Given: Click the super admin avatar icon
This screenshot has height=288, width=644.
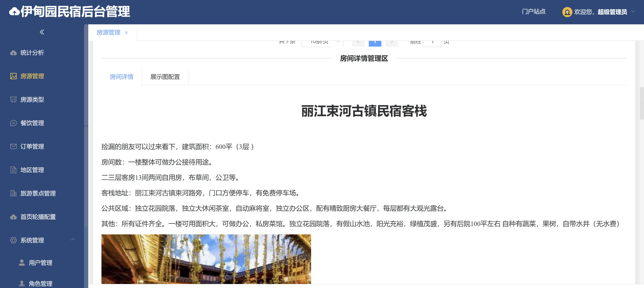Looking at the screenshot, I should click(567, 12).
